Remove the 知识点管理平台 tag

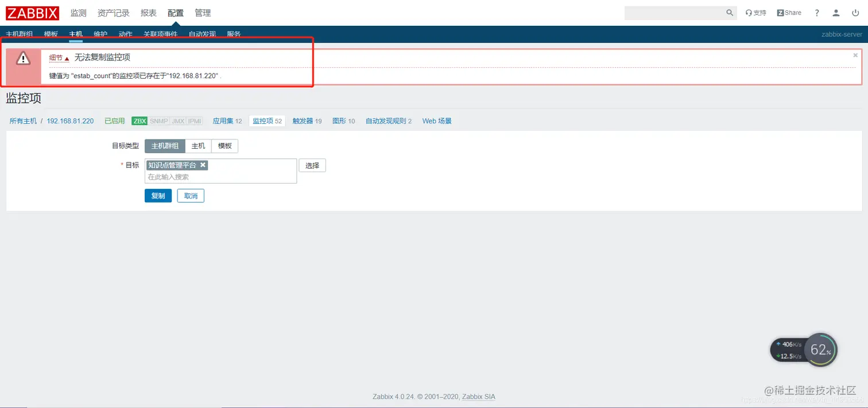click(203, 165)
